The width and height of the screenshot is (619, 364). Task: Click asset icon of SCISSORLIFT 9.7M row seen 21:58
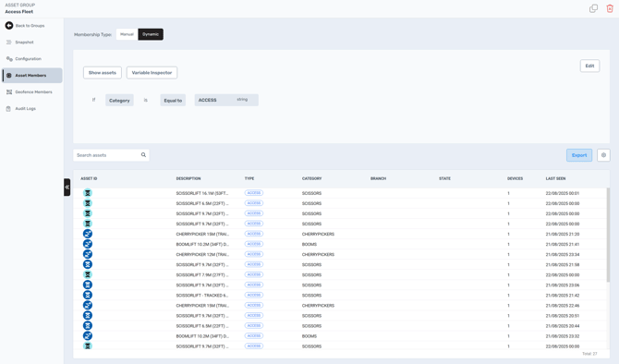coord(88,264)
